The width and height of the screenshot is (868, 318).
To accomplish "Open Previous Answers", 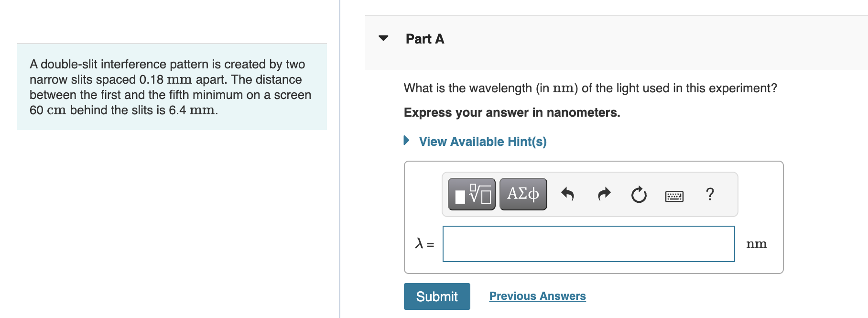I will click(x=537, y=296).
